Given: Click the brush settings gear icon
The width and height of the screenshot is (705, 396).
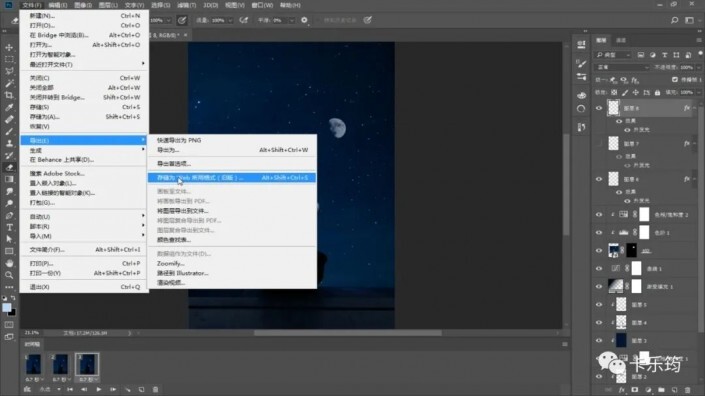Looking at the screenshot, I should (304, 20).
